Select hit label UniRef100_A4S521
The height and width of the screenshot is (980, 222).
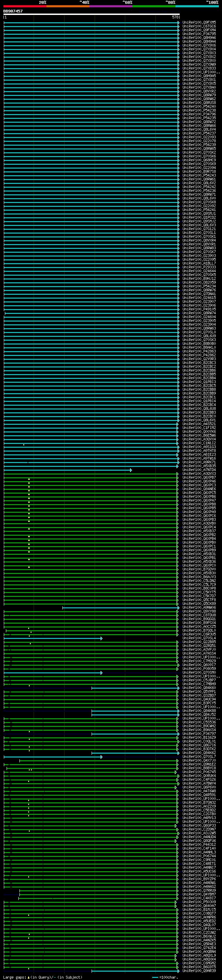199,424
